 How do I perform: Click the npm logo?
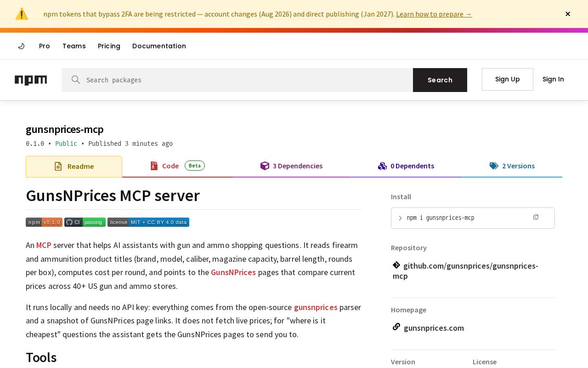tap(31, 80)
